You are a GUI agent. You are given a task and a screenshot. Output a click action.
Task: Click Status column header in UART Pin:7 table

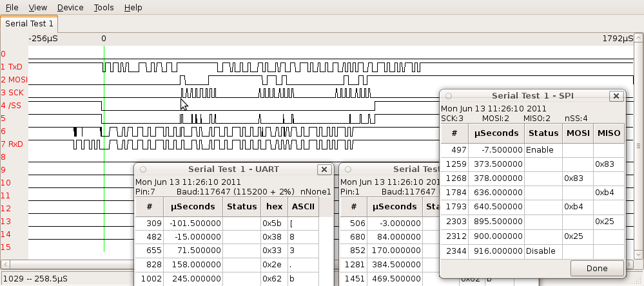tap(242, 207)
